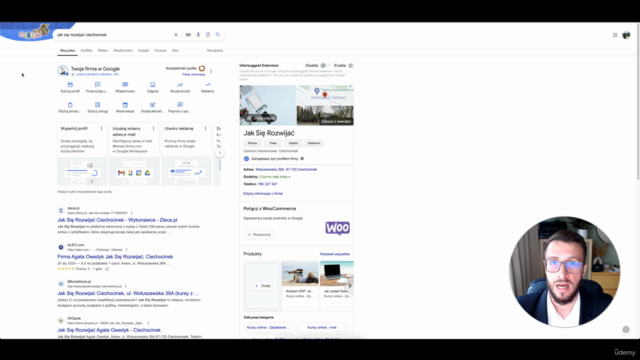Open Google Lens image search icon
The image size is (640, 360).
point(208,35)
